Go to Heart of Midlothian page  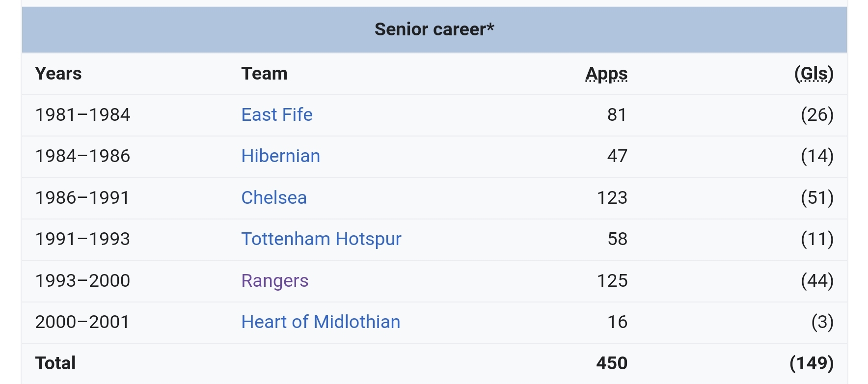tap(321, 322)
